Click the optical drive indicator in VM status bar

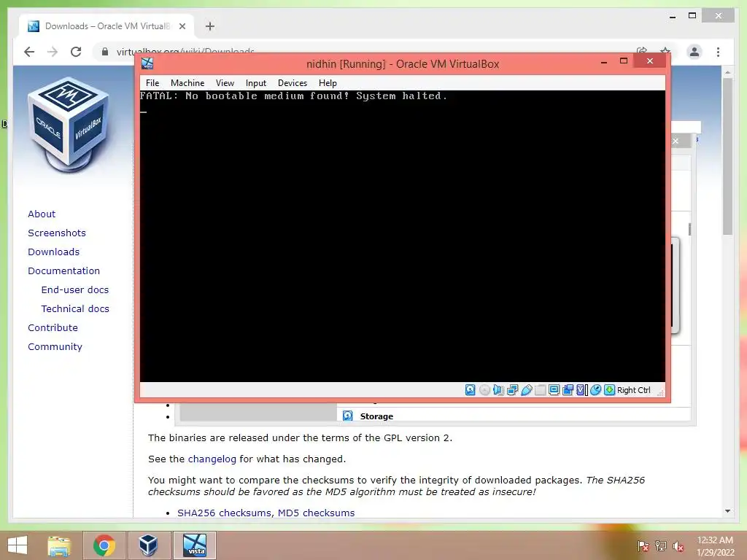coord(484,390)
